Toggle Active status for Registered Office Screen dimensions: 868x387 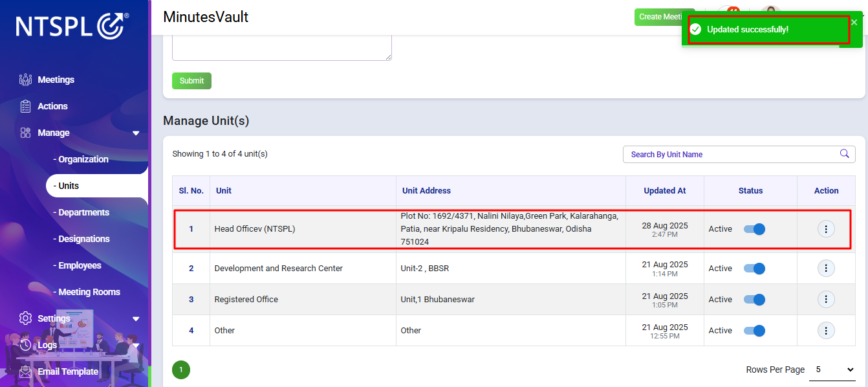[754, 300]
